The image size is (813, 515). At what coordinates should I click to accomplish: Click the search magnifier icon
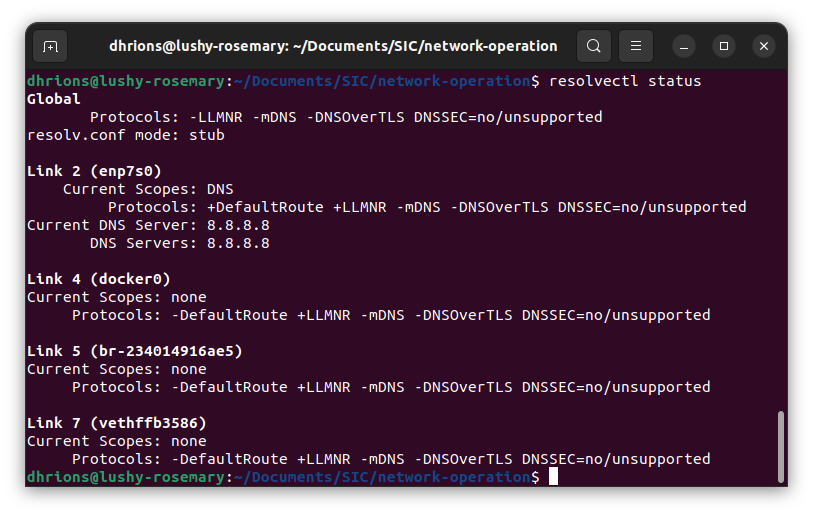click(594, 46)
